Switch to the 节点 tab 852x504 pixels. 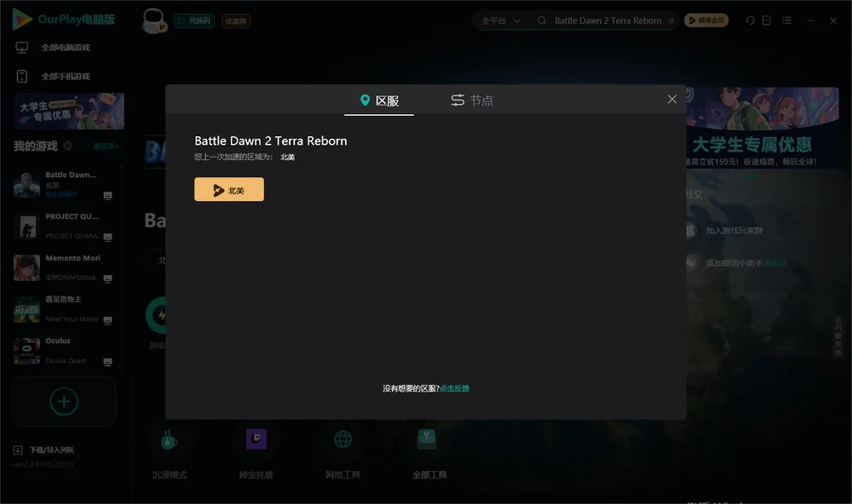point(472,100)
